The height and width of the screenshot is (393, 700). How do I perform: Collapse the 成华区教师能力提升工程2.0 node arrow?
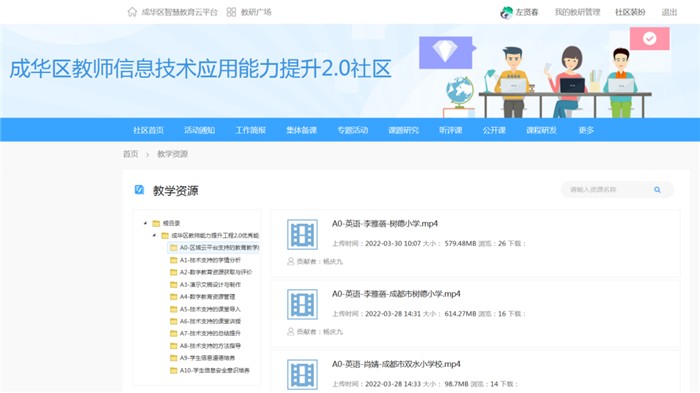pos(154,235)
